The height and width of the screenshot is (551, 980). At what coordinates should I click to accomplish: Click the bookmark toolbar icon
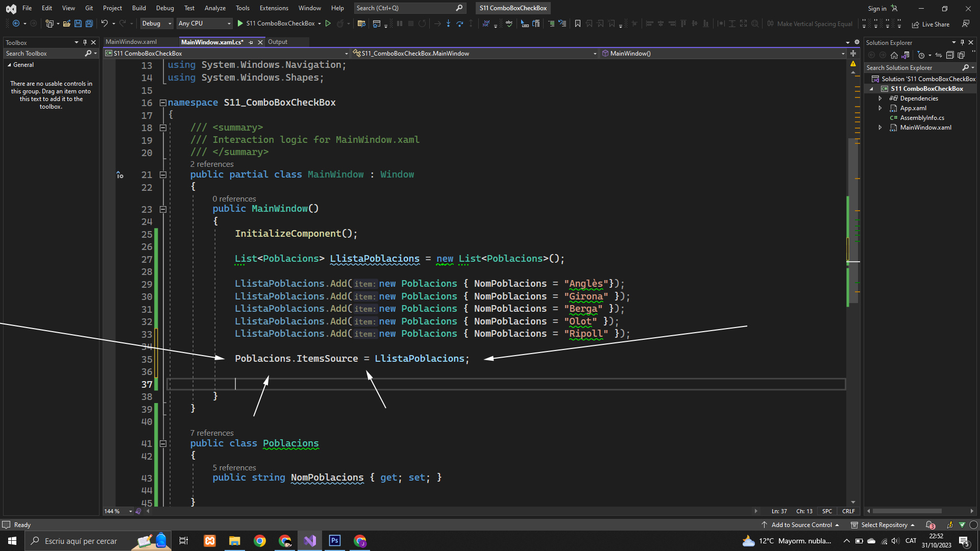578,23
